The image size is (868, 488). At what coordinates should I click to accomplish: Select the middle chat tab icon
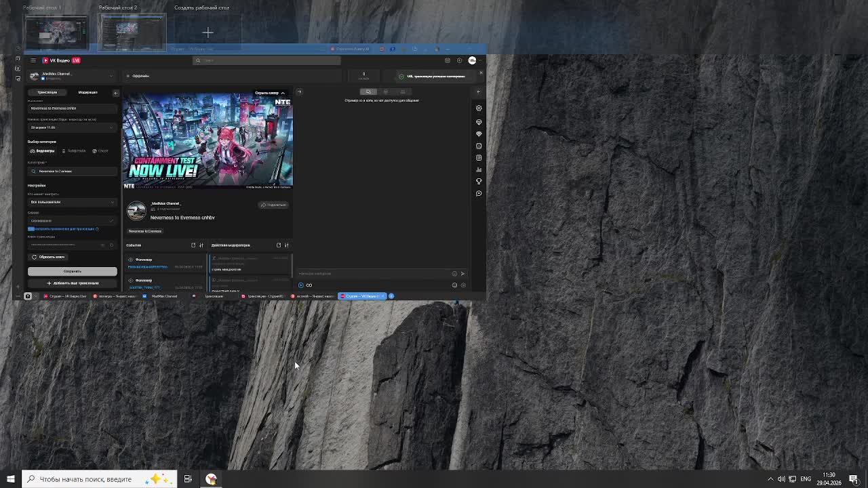pyautogui.click(x=386, y=91)
